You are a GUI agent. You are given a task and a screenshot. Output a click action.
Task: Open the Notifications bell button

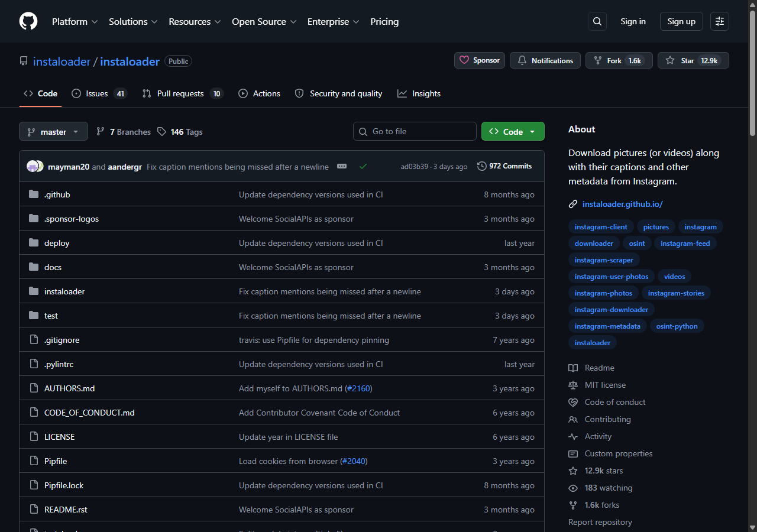[x=545, y=60]
